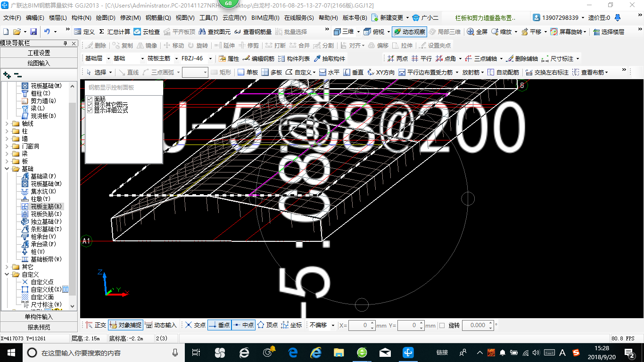Image resolution: width=644 pixels, height=362 pixels.
Task: Collapse the 自定义 tree node
Action: 7,274
